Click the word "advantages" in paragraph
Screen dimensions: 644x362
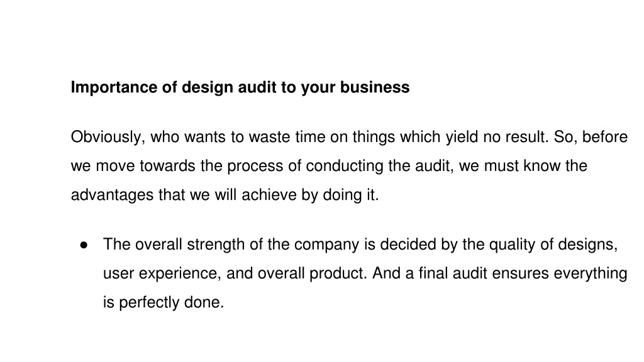pyautogui.click(x=112, y=195)
